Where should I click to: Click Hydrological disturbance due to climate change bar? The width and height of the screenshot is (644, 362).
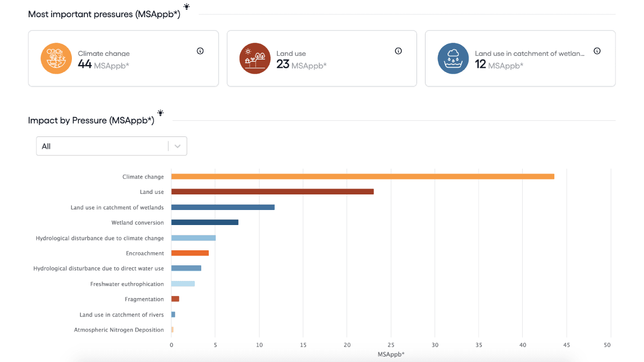point(193,238)
